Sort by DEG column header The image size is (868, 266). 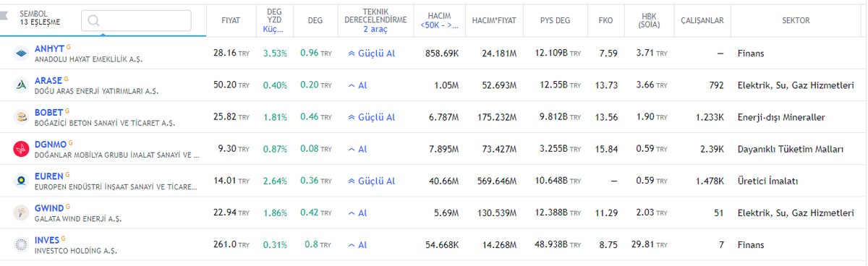[x=315, y=20]
